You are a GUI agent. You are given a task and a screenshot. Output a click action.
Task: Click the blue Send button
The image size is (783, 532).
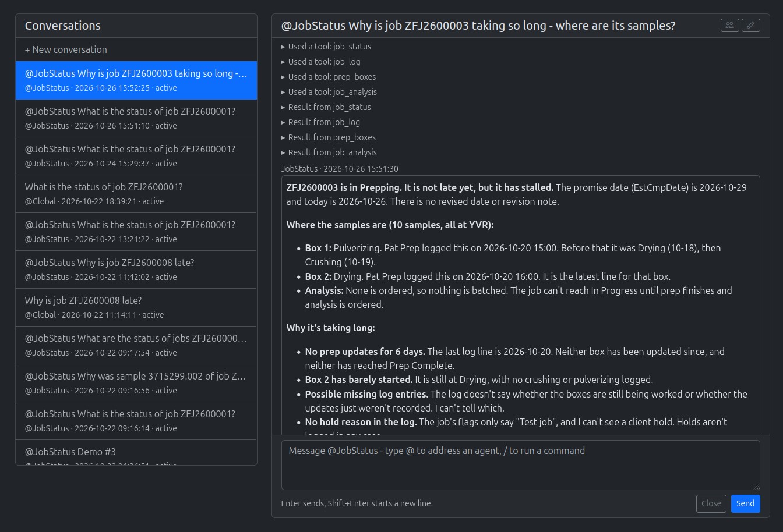pos(745,503)
